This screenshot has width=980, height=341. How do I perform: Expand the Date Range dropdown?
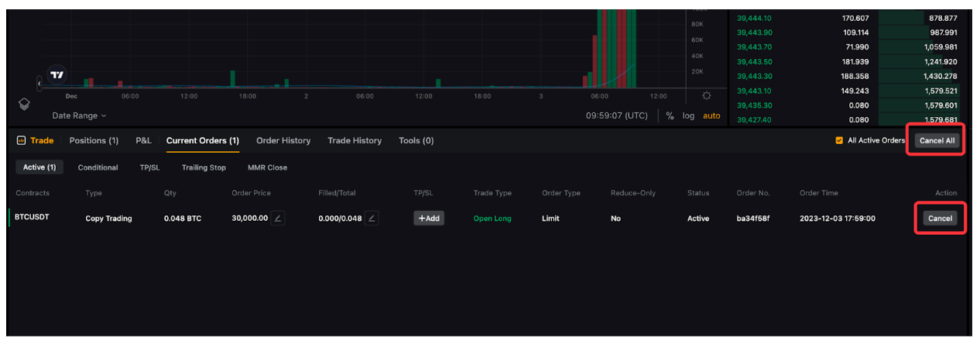click(x=79, y=115)
